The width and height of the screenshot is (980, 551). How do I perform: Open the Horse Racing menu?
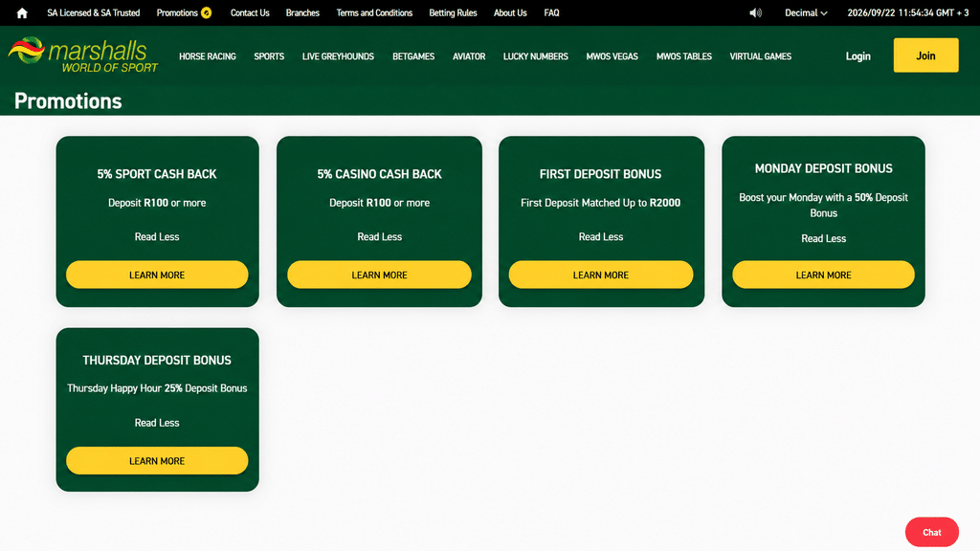coord(208,56)
